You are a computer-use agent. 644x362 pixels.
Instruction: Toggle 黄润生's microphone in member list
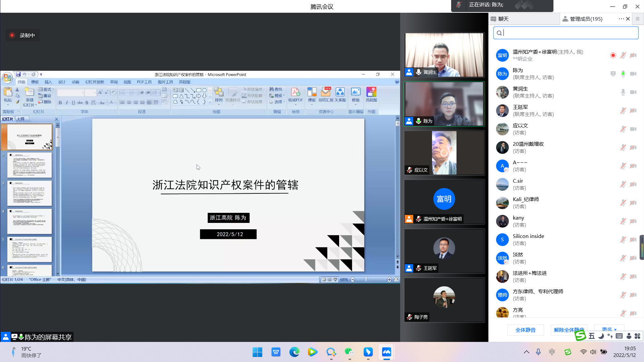coord(623,92)
